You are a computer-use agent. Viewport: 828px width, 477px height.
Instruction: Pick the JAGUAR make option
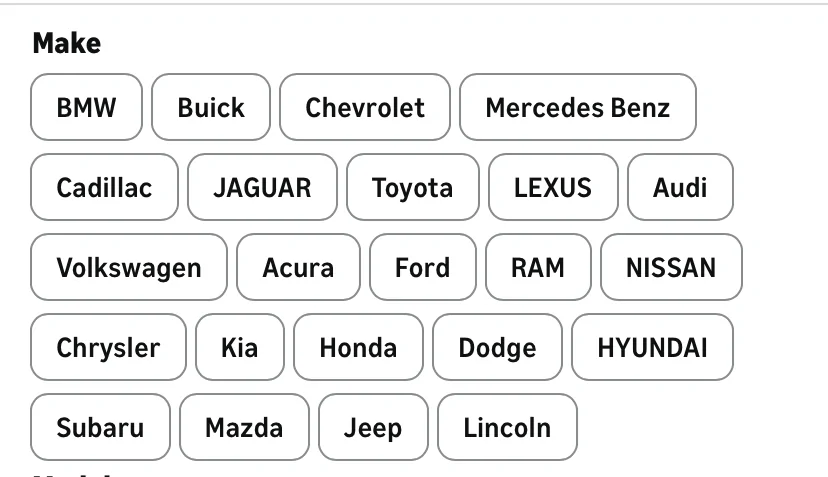pyautogui.click(x=262, y=188)
